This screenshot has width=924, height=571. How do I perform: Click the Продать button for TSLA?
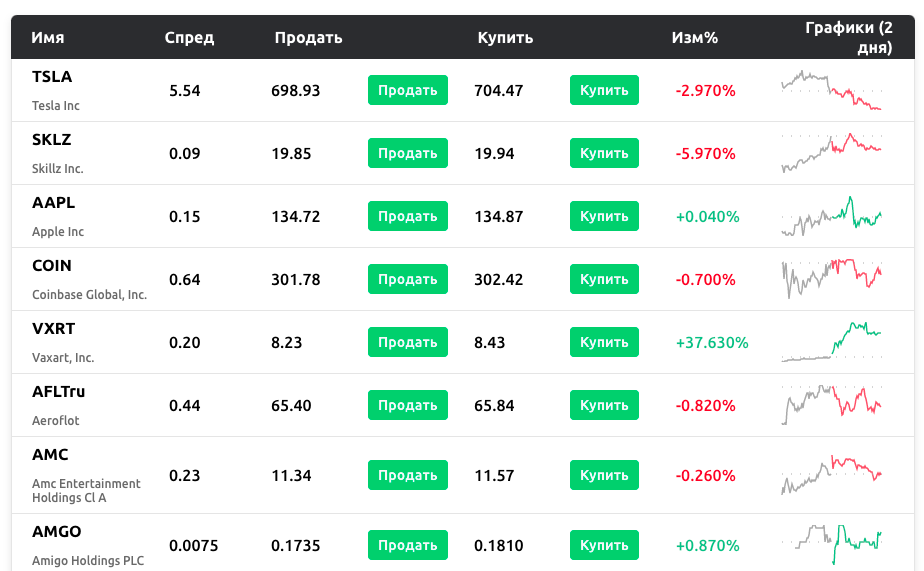coord(407,90)
